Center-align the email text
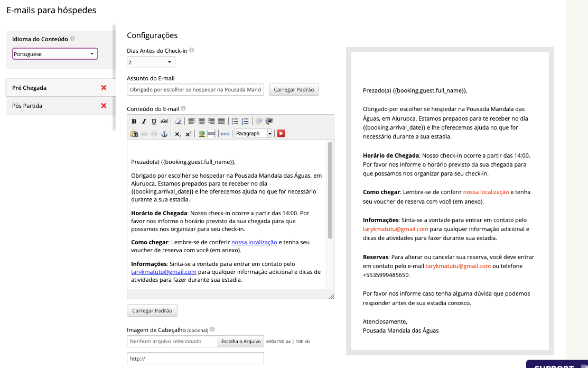588x368 pixels. point(202,121)
